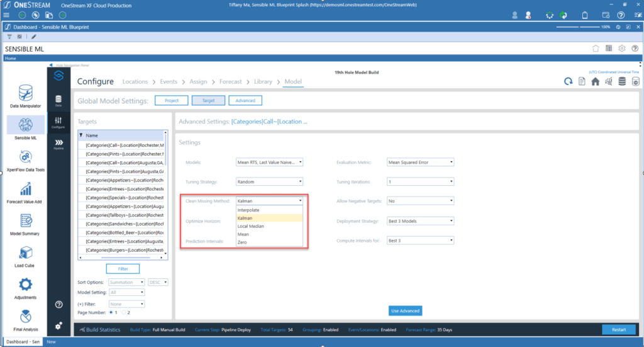Click the outlined home icon on SENSIBLE ML bar
Viewport: 644px width, 347px height.
coord(596,48)
